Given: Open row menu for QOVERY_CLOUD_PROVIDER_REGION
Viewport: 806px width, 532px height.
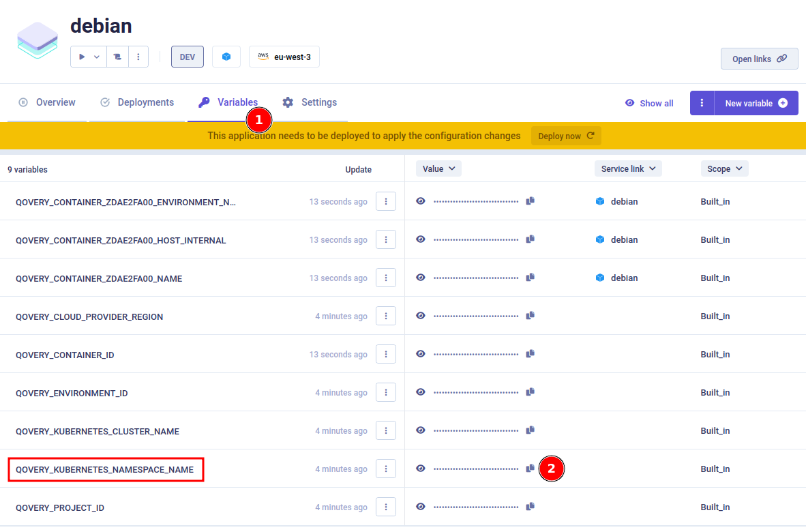Looking at the screenshot, I should (x=386, y=316).
